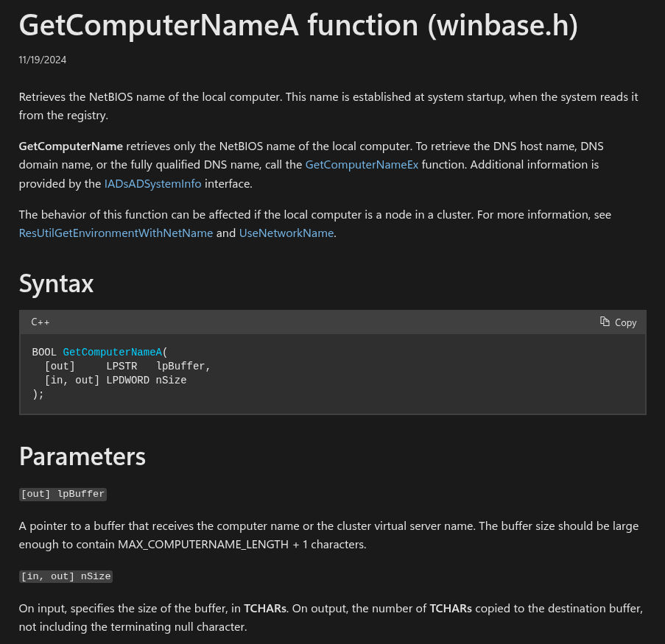
Task: Click the Syntax section heading
Action: click(x=56, y=283)
